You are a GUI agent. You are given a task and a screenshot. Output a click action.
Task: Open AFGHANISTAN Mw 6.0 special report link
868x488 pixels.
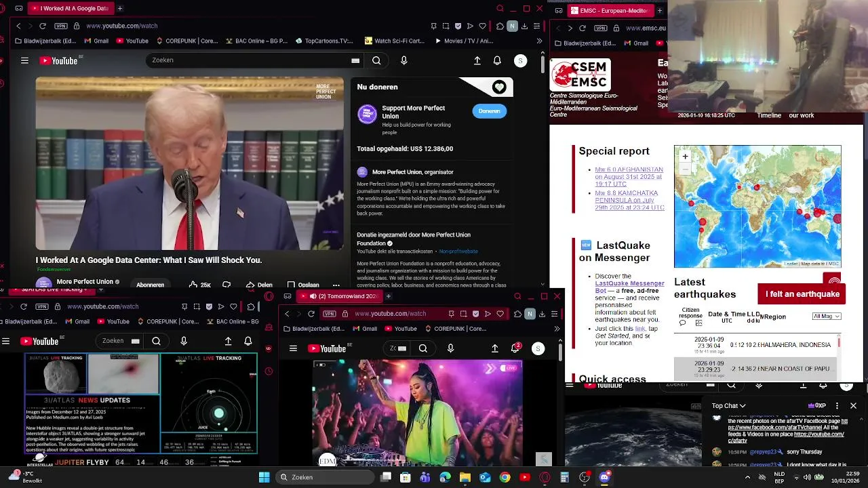(629, 177)
